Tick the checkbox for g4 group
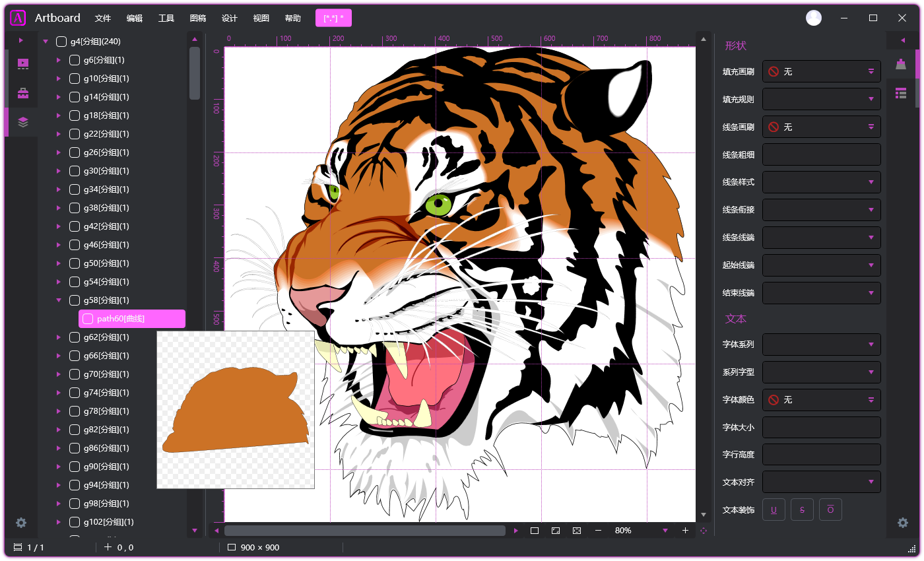Image resolution: width=924 pixels, height=561 pixels. [x=61, y=42]
